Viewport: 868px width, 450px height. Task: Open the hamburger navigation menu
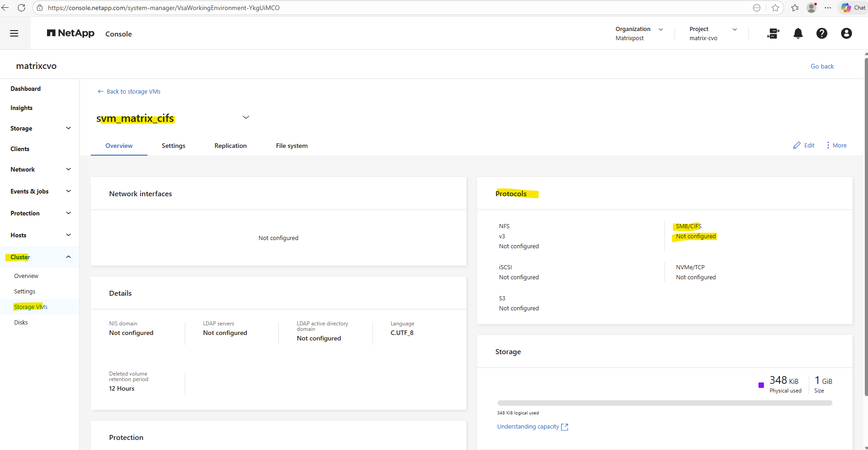14,33
